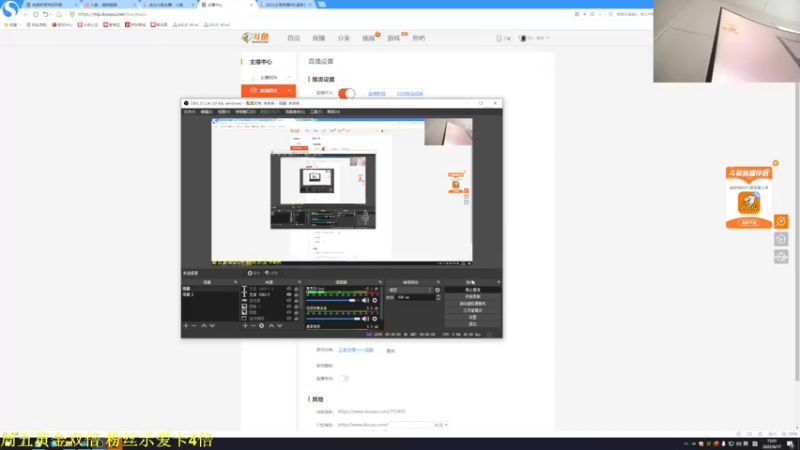Open mixer settings gear for second audio channel

[x=375, y=319]
